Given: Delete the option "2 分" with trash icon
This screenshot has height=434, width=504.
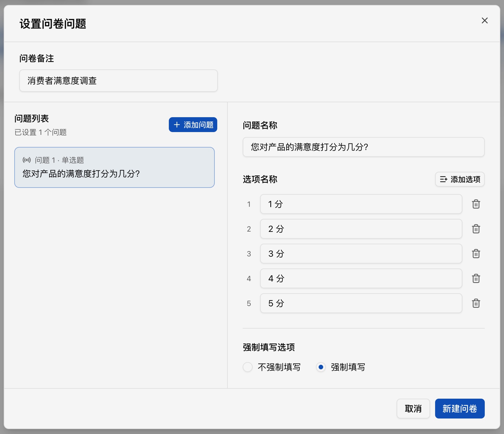Looking at the screenshot, I should (476, 229).
